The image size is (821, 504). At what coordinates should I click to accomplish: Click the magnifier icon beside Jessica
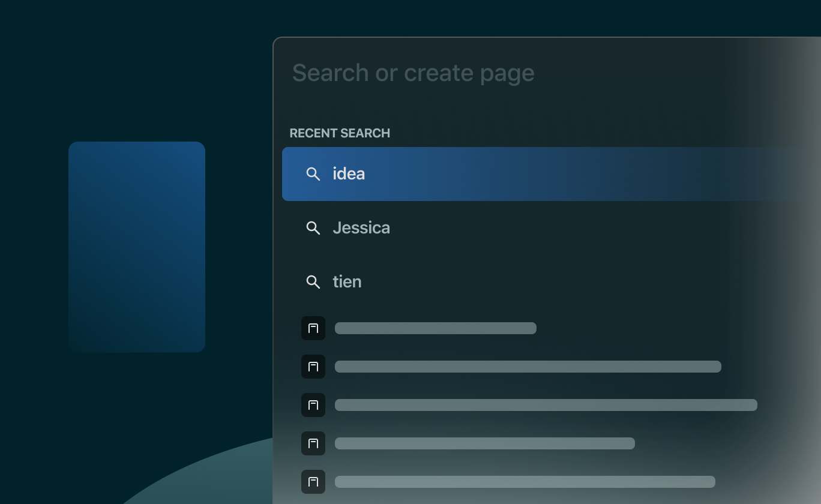point(313,228)
